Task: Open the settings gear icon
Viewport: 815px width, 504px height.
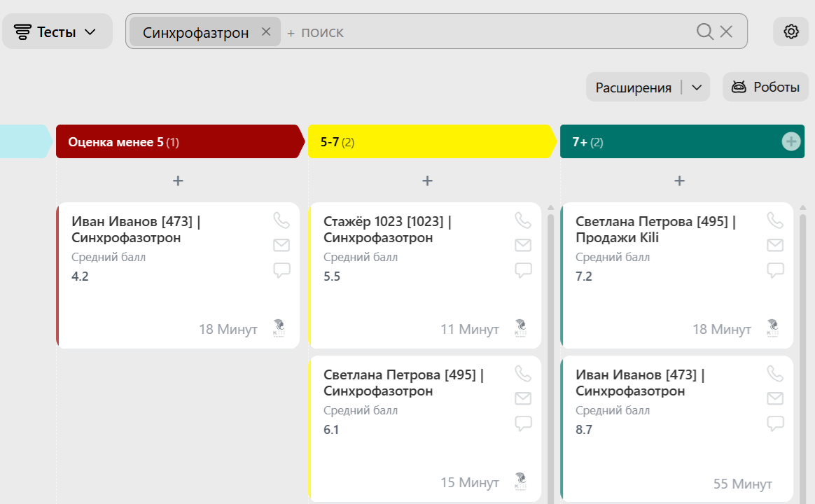Action: [790, 31]
